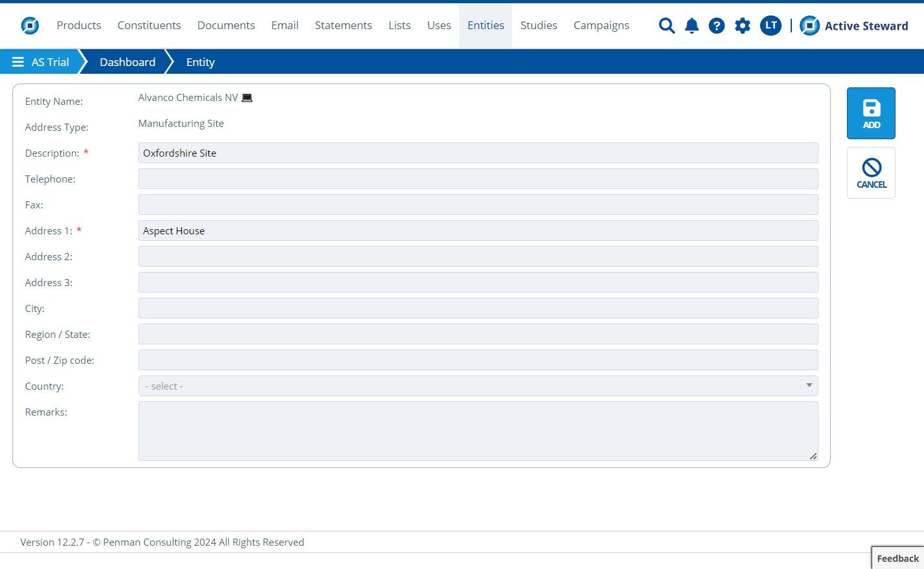
Task: Click into the Telephone field
Action: click(x=478, y=179)
